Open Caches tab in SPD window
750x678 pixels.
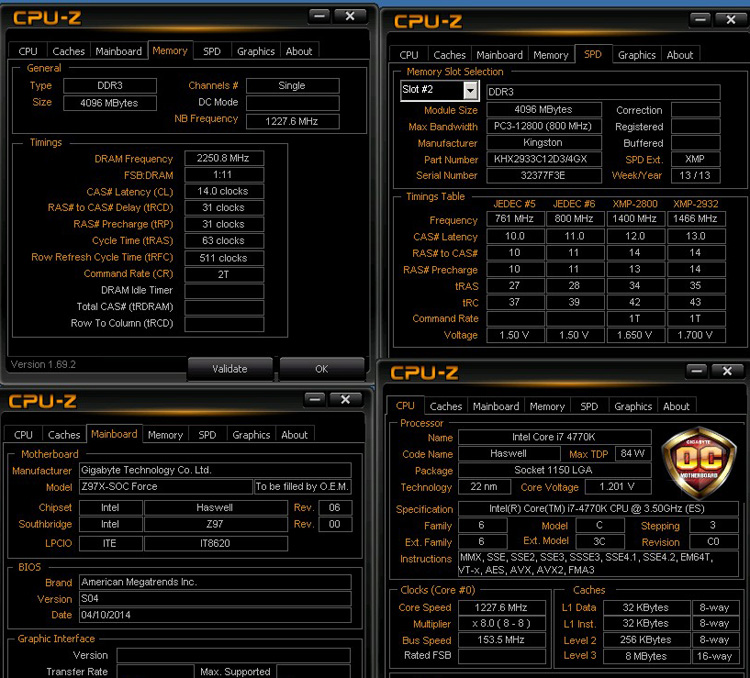[449, 55]
